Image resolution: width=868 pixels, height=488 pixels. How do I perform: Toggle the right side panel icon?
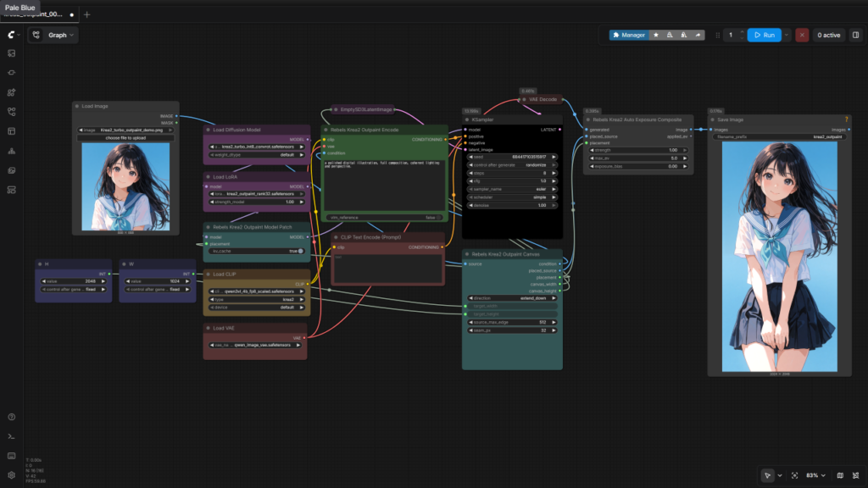click(x=856, y=35)
